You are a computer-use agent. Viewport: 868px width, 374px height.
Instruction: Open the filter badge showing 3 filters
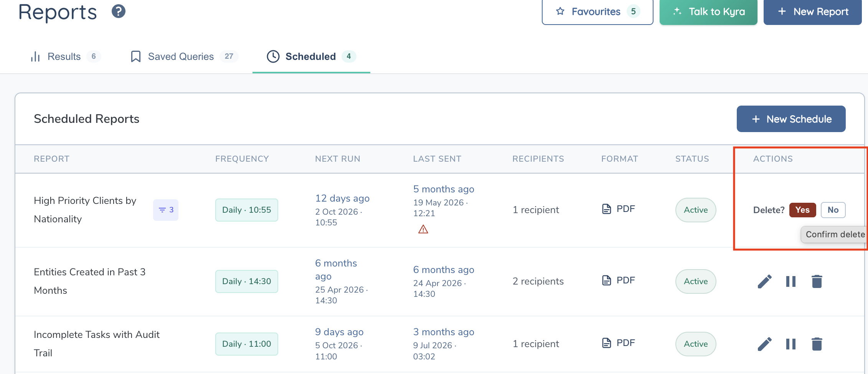click(166, 210)
